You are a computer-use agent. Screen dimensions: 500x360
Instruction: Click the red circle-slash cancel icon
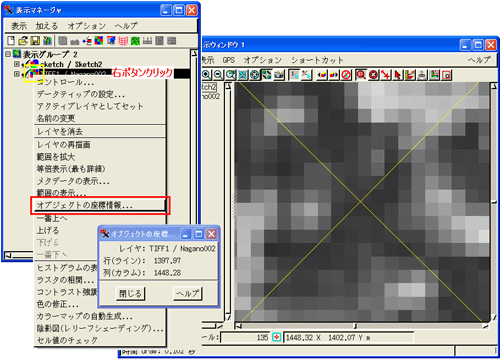[x=346, y=75]
